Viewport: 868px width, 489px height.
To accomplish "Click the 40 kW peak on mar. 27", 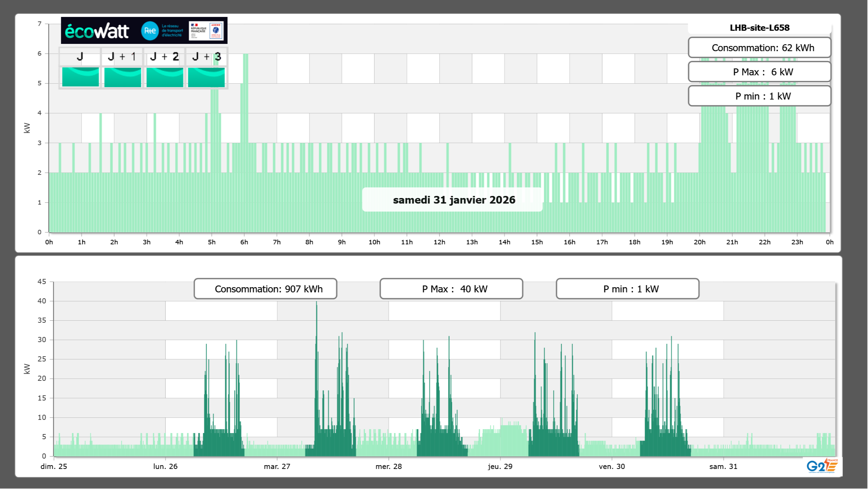I will coord(316,303).
